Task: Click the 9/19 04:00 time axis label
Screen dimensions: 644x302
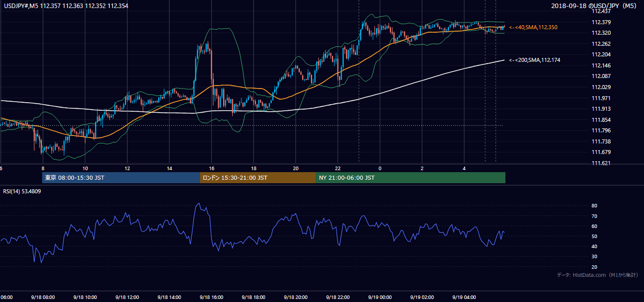Action: tap(464, 297)
